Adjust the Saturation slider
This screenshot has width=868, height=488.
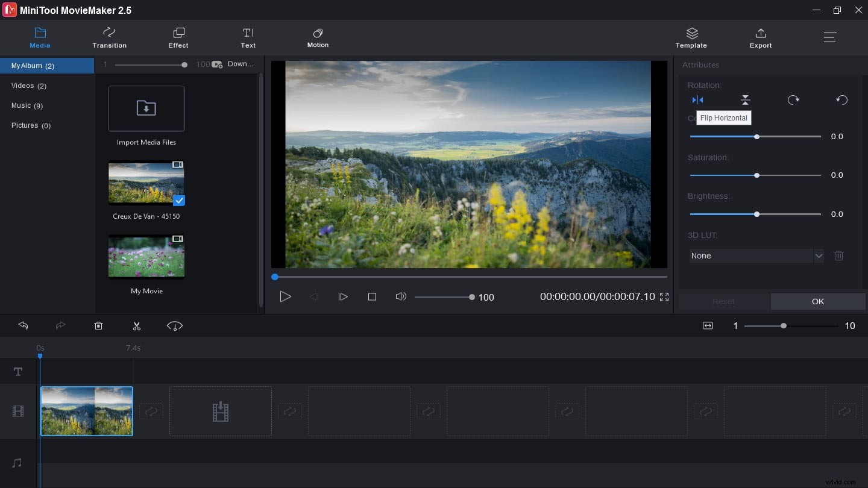756,175
